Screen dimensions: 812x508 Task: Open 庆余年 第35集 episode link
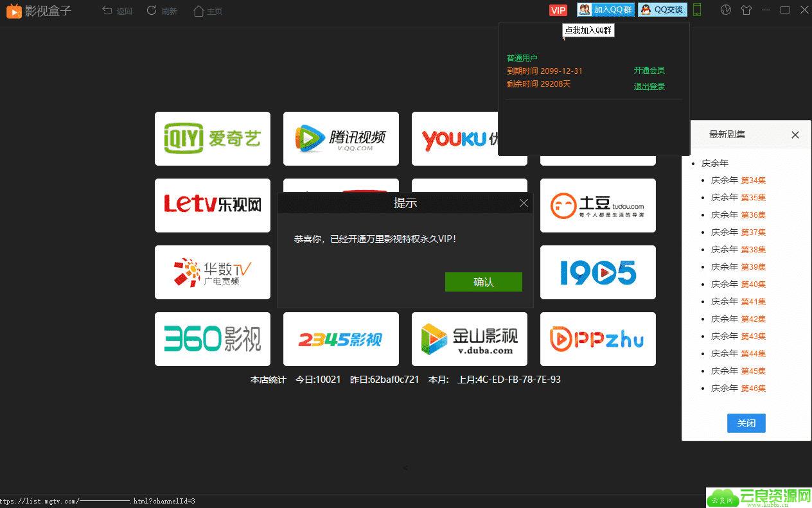pyautogui.click(x=738, y=198)
